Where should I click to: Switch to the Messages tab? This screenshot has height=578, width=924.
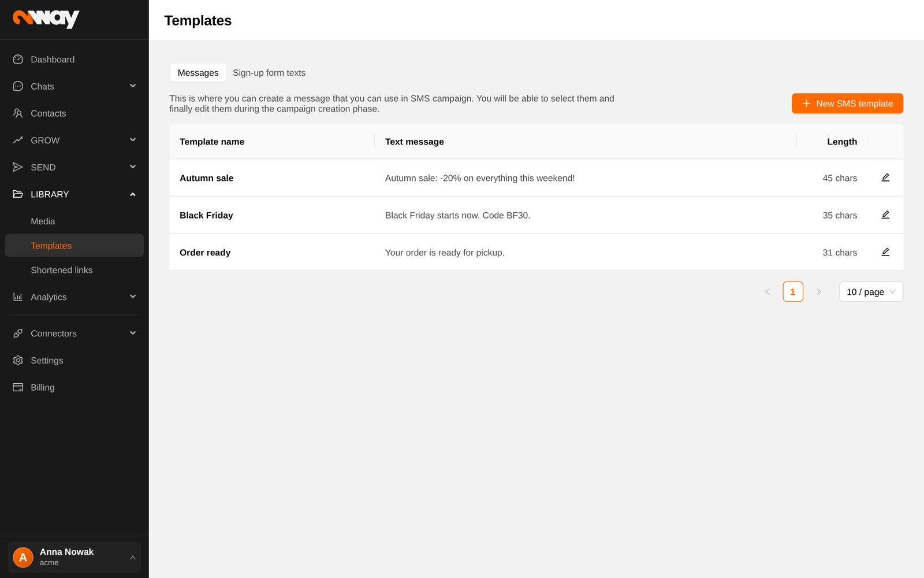pos(198,73)
